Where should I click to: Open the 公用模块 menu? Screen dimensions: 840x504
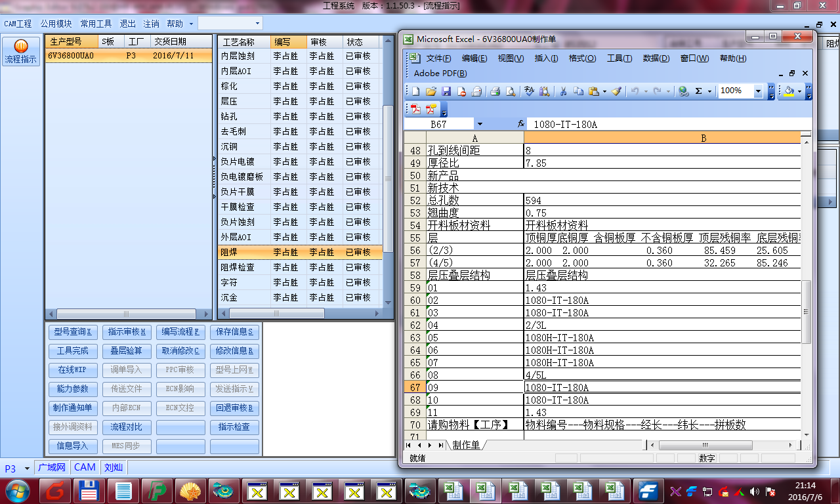pyautogui.click(x=56, y=24)
